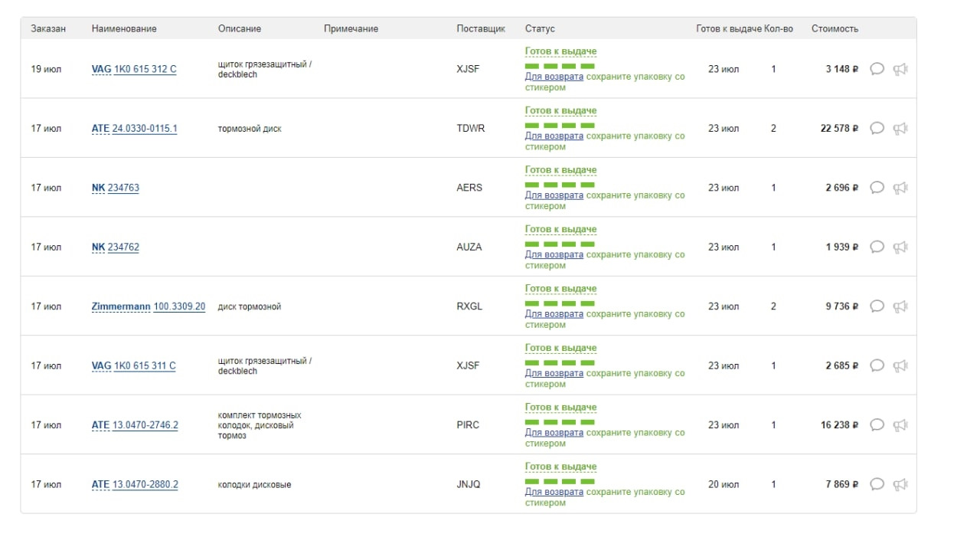Open comment bubble for Zimmermann 100.3309.20 row
This screenshot has height=547, width=980.
pyautogui.click(x=877, y=306)
